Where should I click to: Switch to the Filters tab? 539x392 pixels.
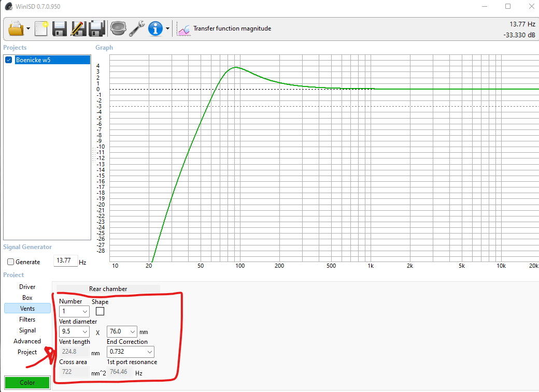[x=27, y=320]
